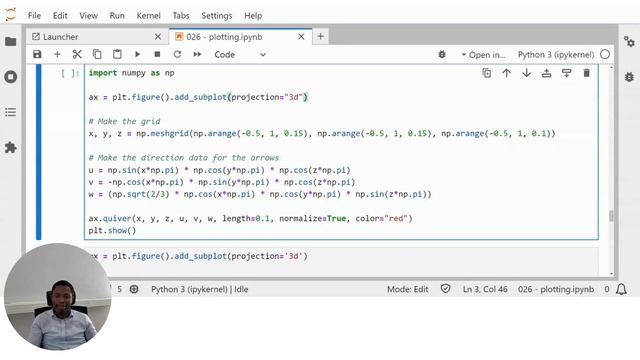The width and height of the screenshot is (640, 360).
Task: Click the ax.quiver code line
Action: [250, 218]
